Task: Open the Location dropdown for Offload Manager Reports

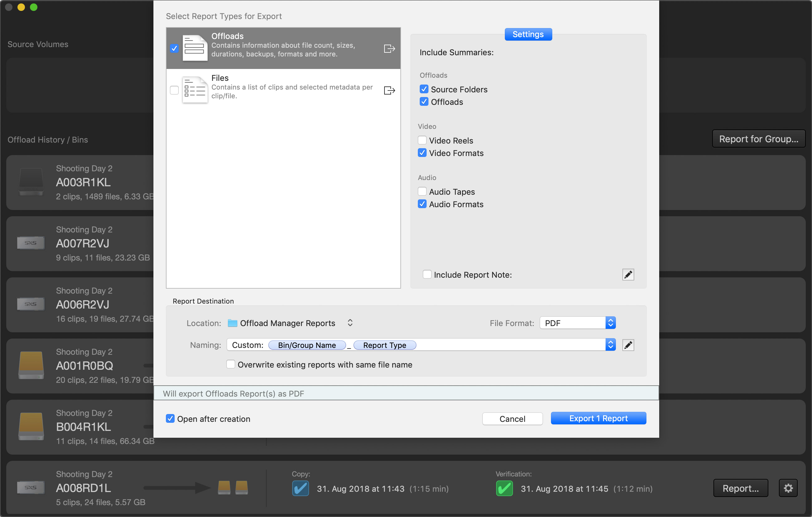Action: [x=350, y=323]
